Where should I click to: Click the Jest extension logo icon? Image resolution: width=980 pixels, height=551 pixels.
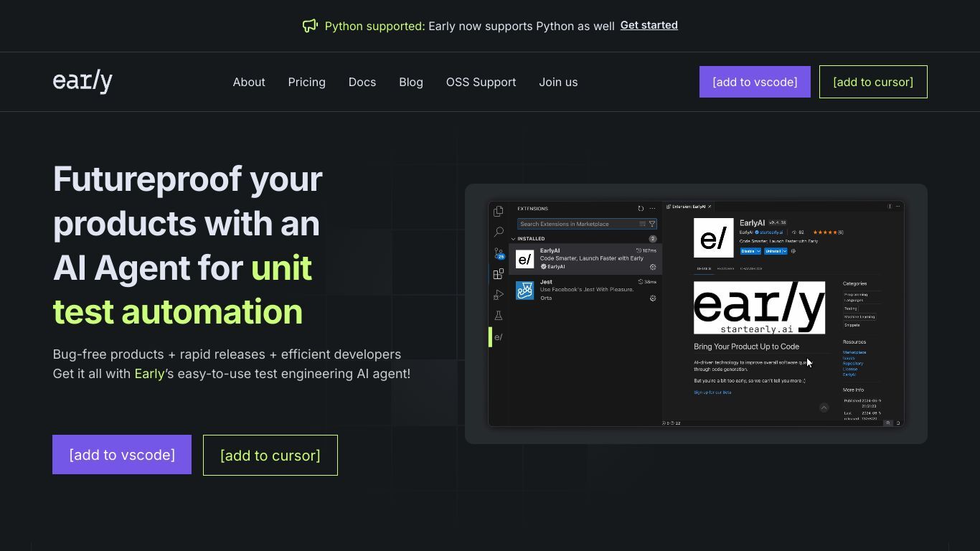pos(525,291)
